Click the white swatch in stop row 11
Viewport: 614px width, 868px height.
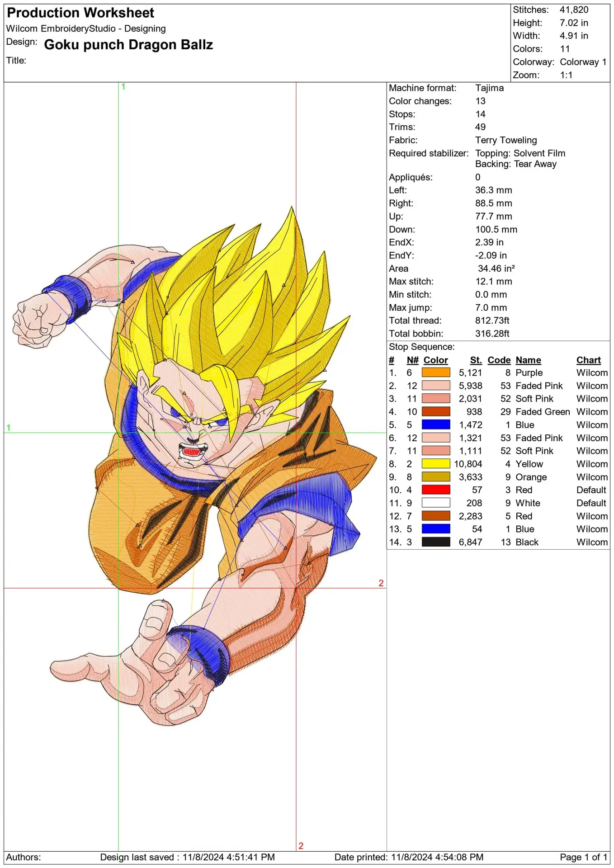click(x=436, y=503)
